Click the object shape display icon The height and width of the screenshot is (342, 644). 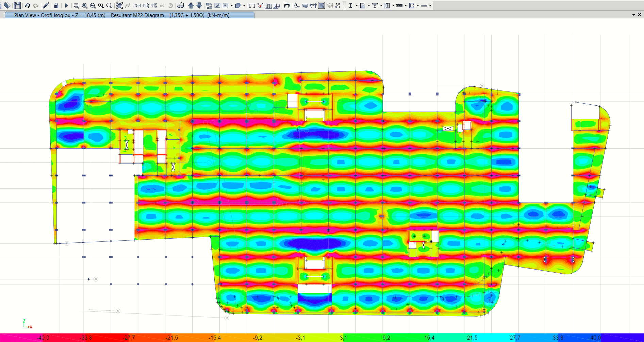(238, 5)
